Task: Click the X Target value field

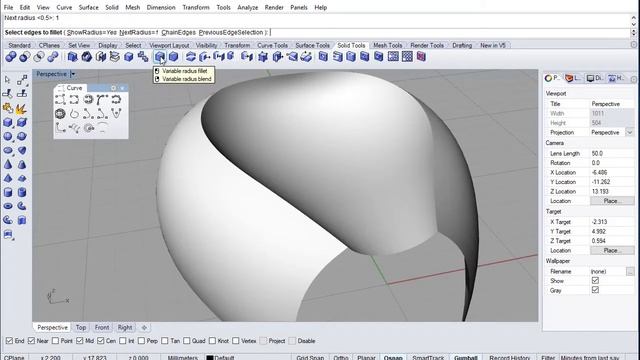Action: pyautogui.click(x=612, y=222)
